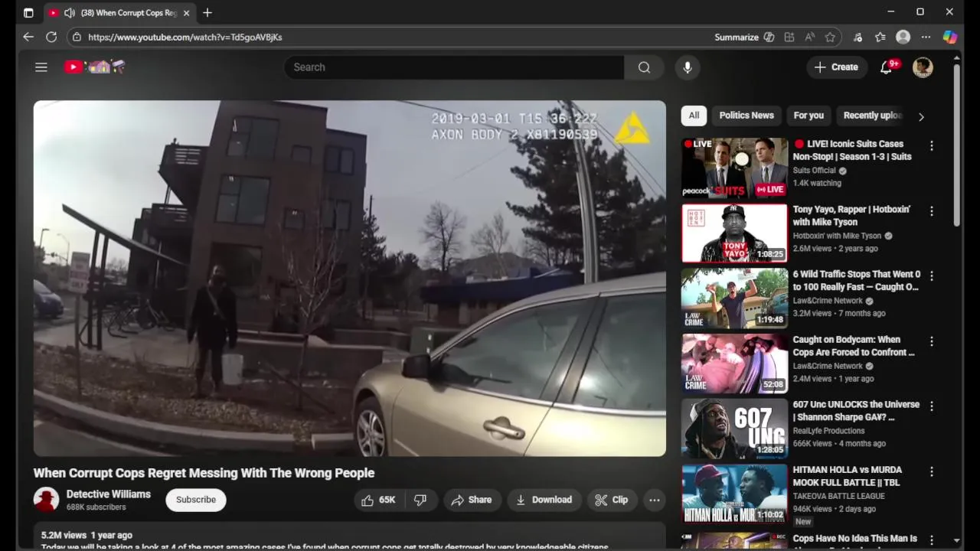Screen dimensions: 980x551
Task: Open options for Suits live video
Action: 932,145
